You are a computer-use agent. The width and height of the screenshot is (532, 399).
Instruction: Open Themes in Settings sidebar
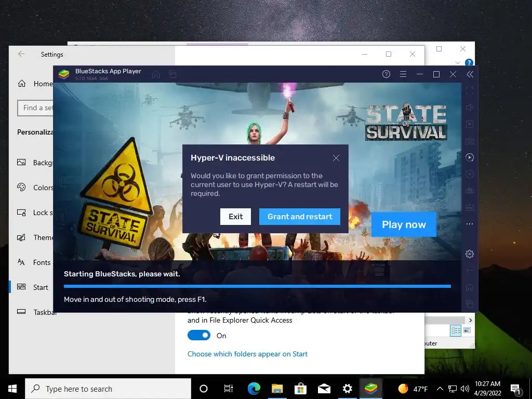point(35,237)
